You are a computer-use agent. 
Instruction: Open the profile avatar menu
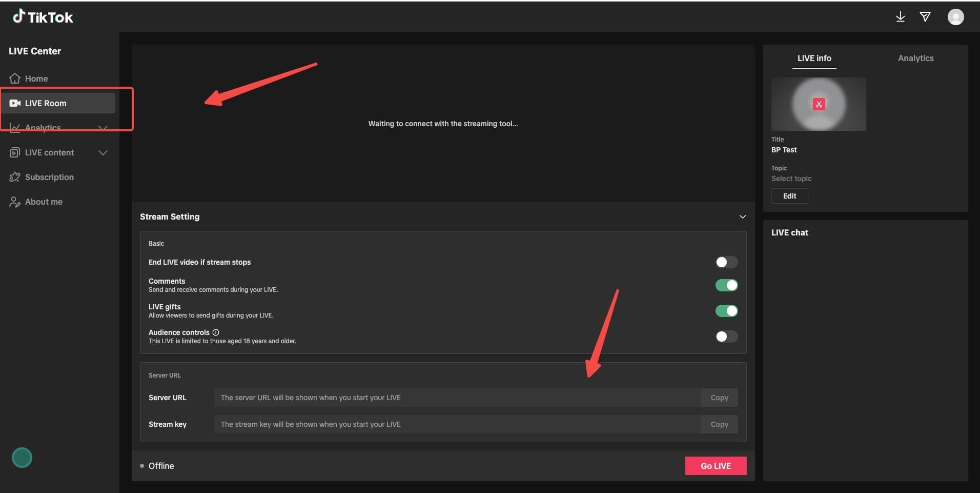pos(956,16)
